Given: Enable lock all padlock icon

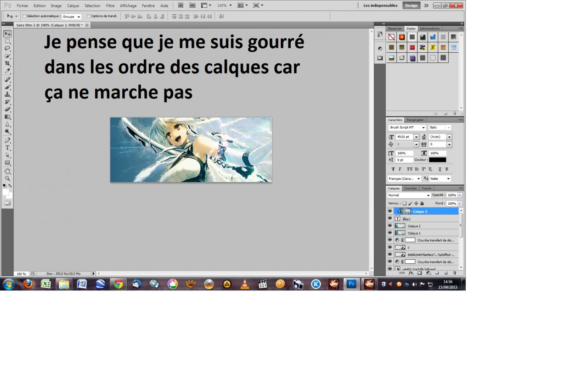Looking at the screenshot, I should click(422, 203).
